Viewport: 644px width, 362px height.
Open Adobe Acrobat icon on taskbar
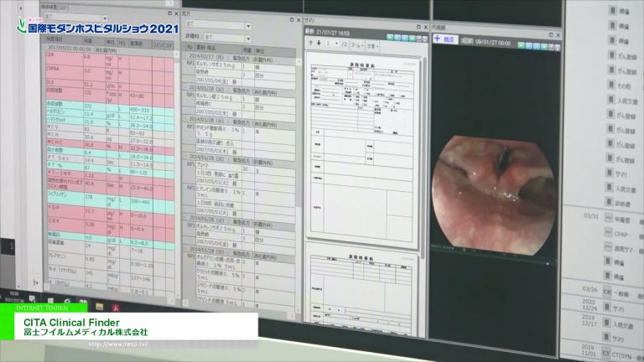point(116,307)
